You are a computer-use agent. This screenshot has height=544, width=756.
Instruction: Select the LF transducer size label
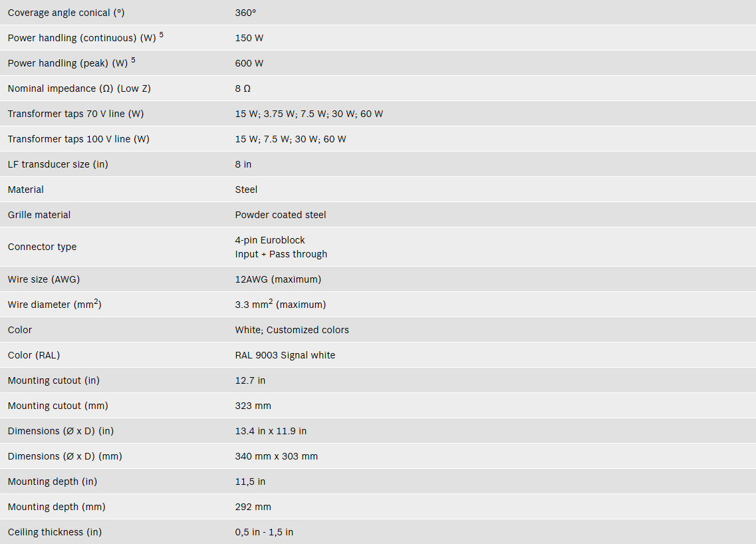point(58,164)
